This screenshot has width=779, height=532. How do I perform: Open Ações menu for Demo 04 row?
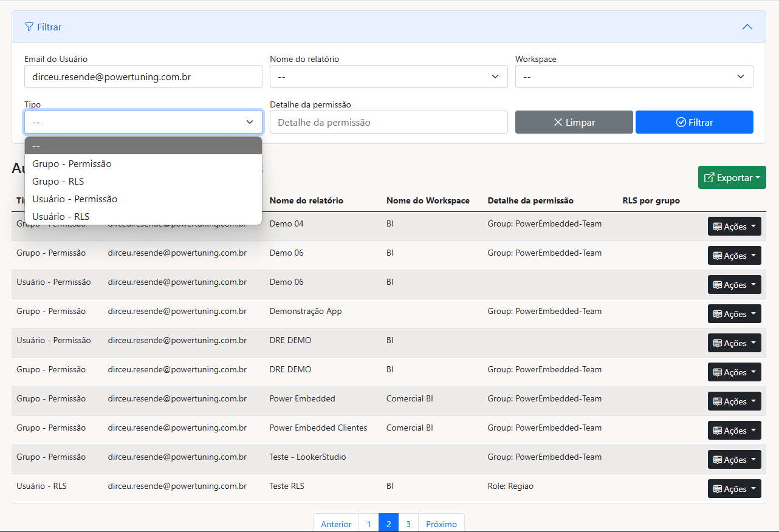tap(734, 227)
